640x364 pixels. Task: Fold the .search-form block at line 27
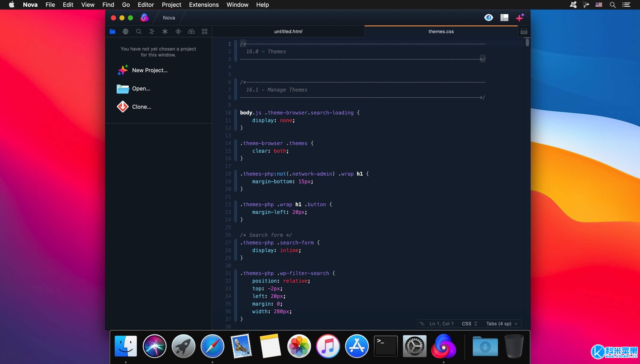tap(236, 250)
